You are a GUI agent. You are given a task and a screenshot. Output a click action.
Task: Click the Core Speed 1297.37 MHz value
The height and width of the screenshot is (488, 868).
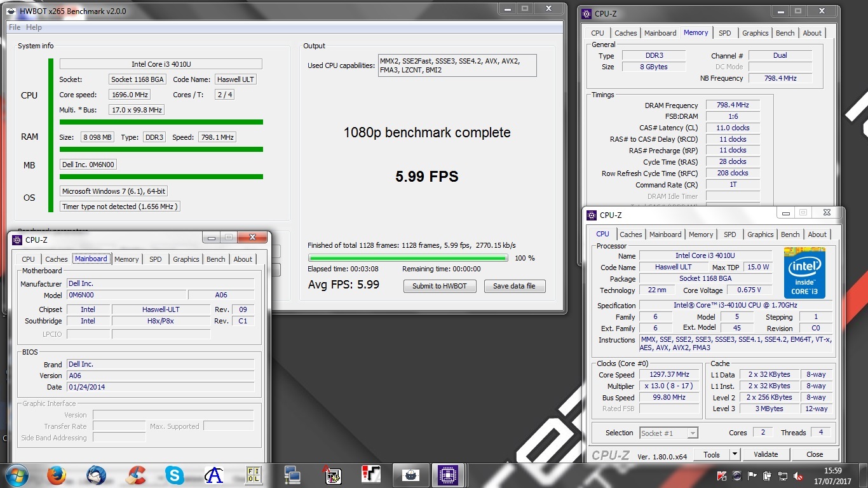point(670,375)
